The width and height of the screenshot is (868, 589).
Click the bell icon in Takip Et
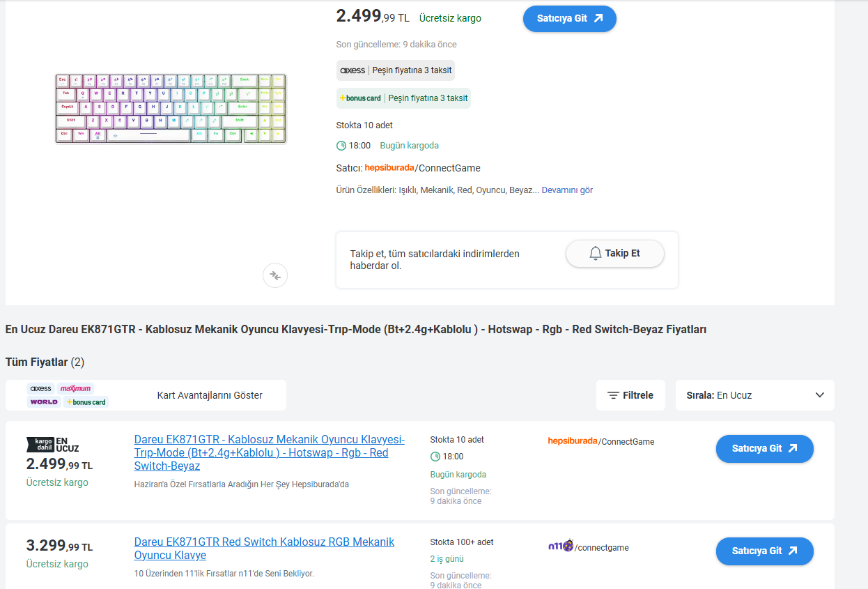[x=595, y=254]
